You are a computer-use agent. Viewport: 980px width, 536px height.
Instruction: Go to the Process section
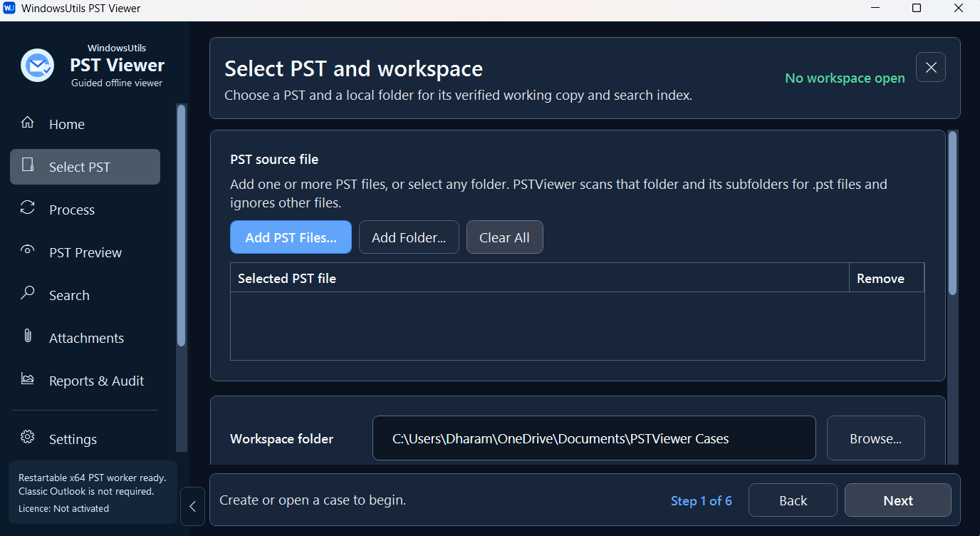(72, 210)
